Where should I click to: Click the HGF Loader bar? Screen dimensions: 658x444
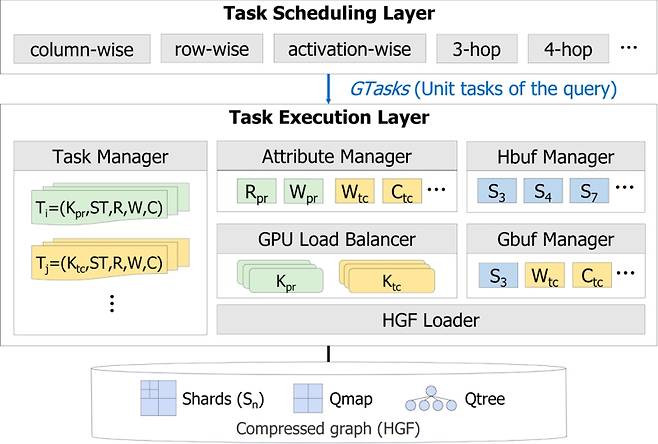pyautogui.click(x=431, y=320)
